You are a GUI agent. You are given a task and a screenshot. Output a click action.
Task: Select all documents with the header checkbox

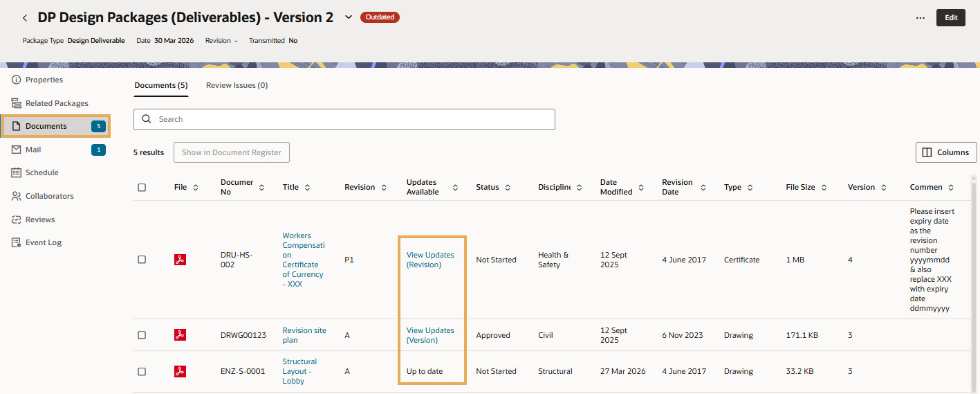click(x=142, y=188)
